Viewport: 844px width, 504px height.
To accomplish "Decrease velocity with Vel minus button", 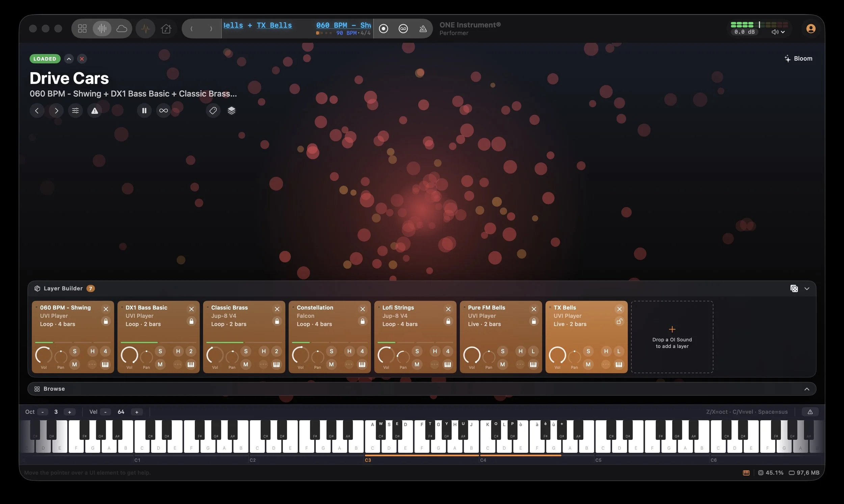I will point(105,412).
